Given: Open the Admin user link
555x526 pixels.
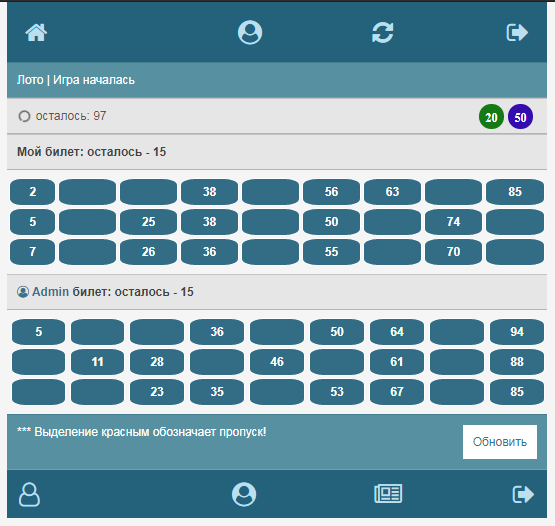Looking at the screenshot, I should (50, 292).
